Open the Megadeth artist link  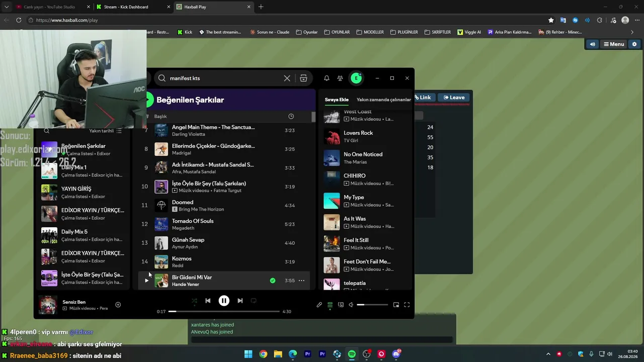coord(183,228)
